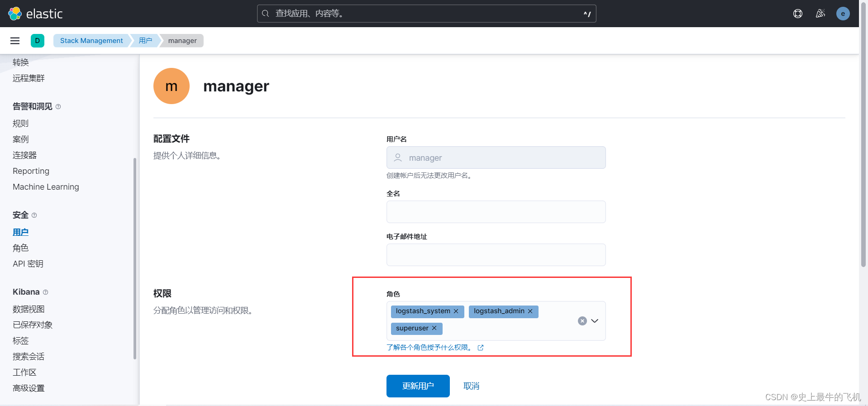Toggle the hamburger navigation menu

pyautogui.click(x=15, y=41)
